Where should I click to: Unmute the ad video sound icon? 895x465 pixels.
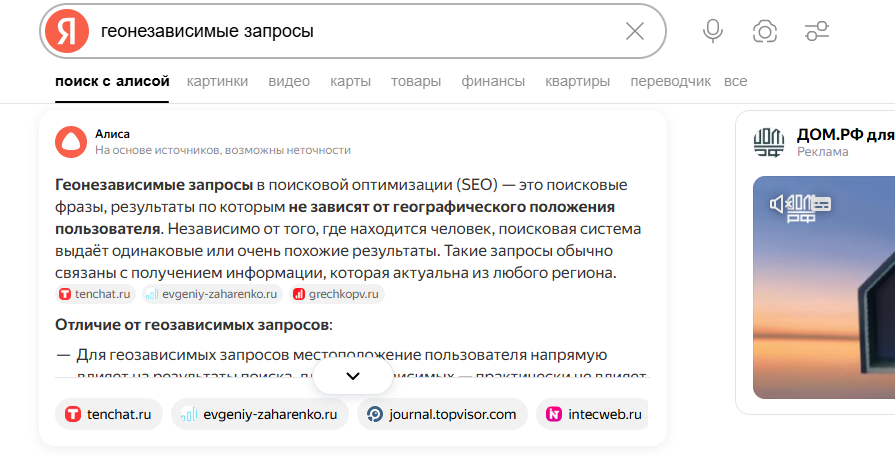point(778,205)
